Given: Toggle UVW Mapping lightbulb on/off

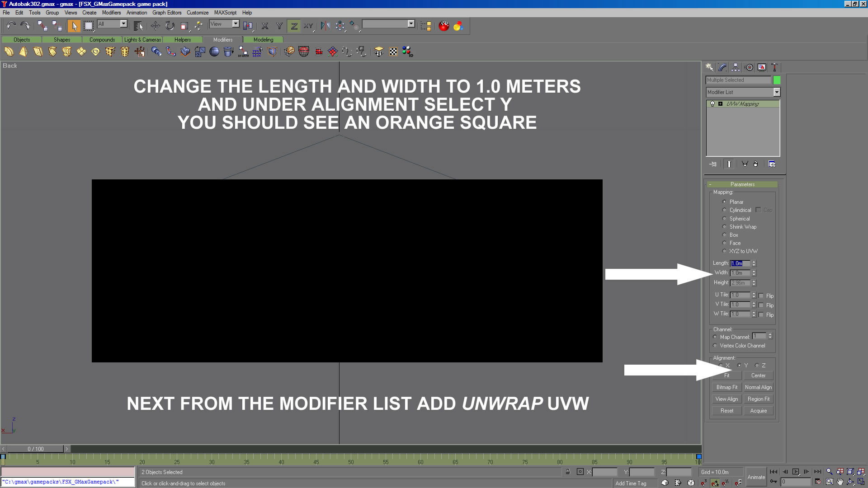Looking at the screenshot, I should tap(712, 104).
